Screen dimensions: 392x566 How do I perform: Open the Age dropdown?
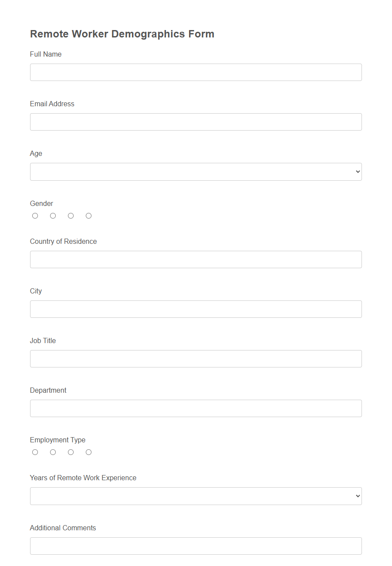click(196, 172)
